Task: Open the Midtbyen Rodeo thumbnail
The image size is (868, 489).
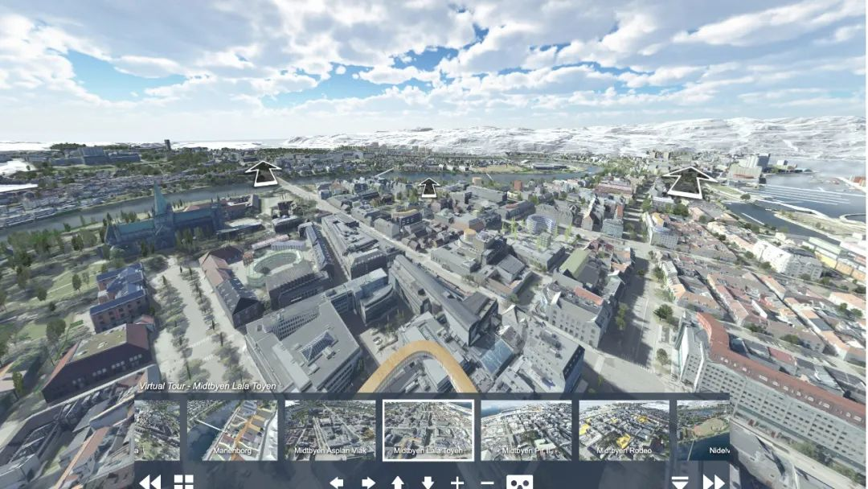Action: (624, 430)
